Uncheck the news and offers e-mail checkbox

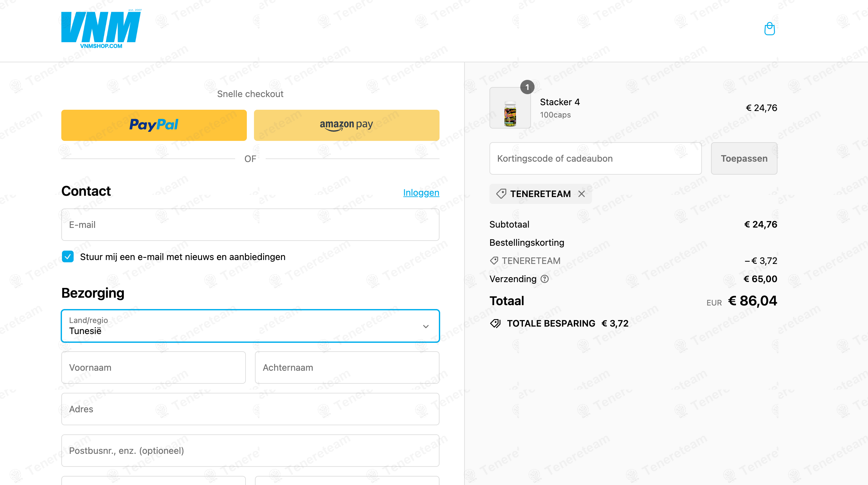(68, 257)
